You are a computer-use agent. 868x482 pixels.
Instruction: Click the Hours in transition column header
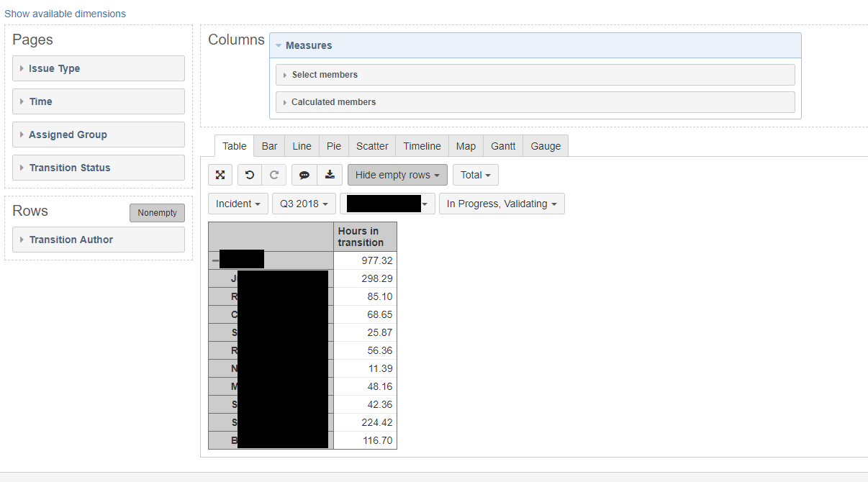pos(365,237)
